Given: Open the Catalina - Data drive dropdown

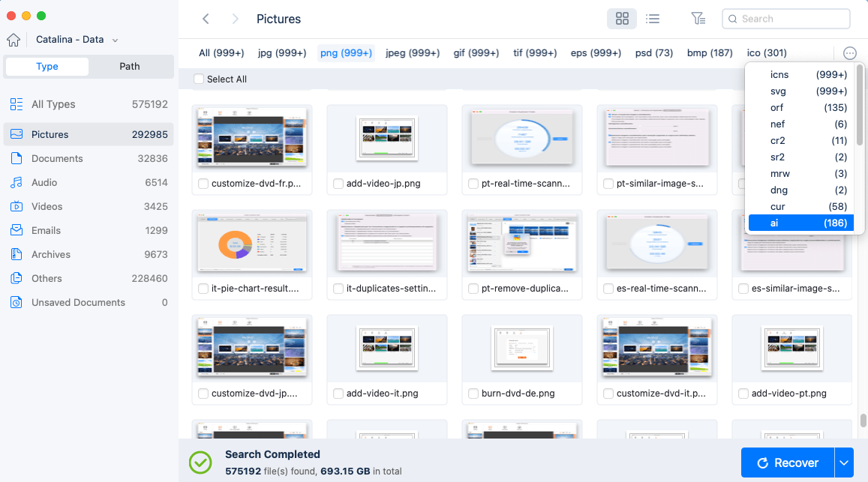Looking at the screenshot, I should 77,39.
